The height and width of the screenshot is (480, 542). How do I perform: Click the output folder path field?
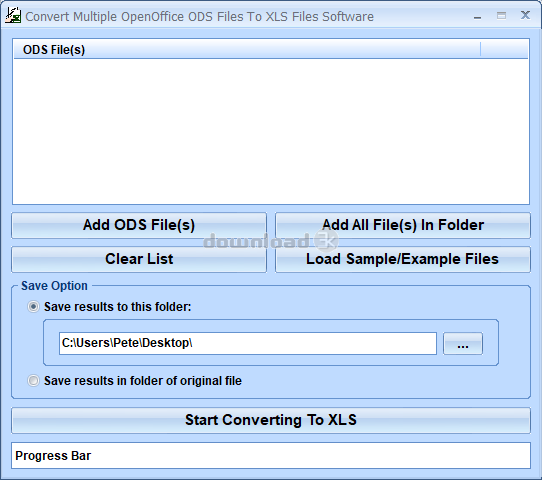point(247,343)
